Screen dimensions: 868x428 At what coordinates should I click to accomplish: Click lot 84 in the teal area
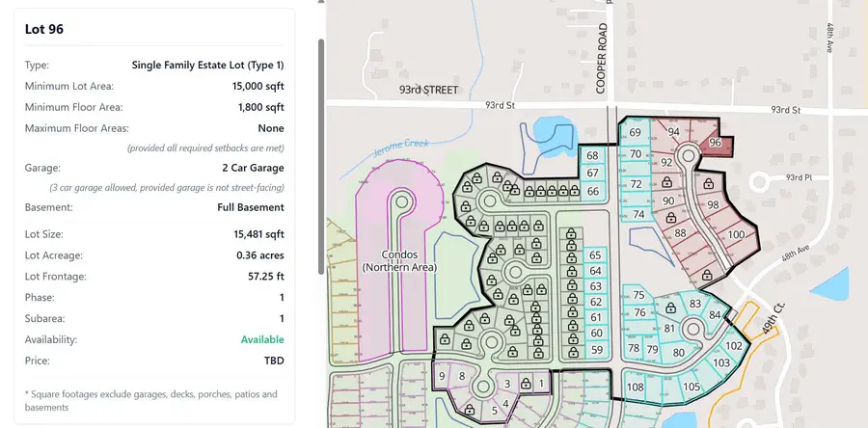point(715,315)
